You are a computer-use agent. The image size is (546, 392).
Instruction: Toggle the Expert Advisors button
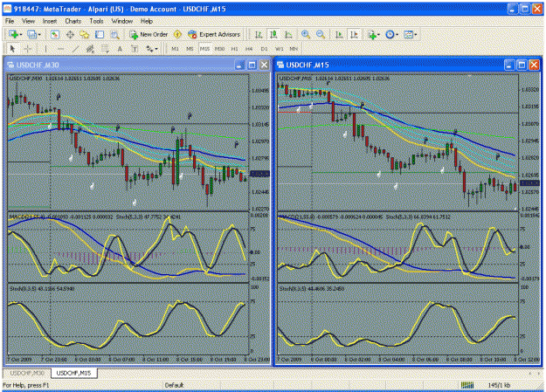click(214, 34)
